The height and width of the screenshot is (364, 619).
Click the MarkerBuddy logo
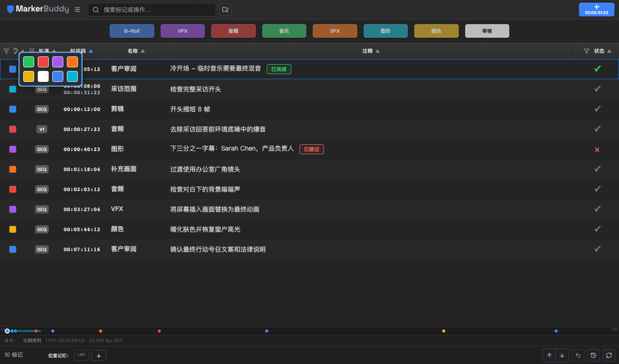click(38, 10)
